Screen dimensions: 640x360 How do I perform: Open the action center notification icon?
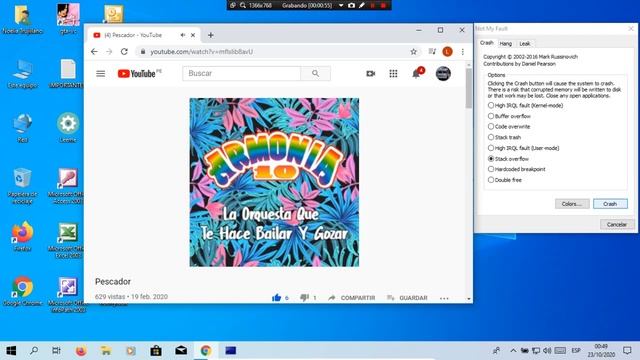(x=627, y=351)
